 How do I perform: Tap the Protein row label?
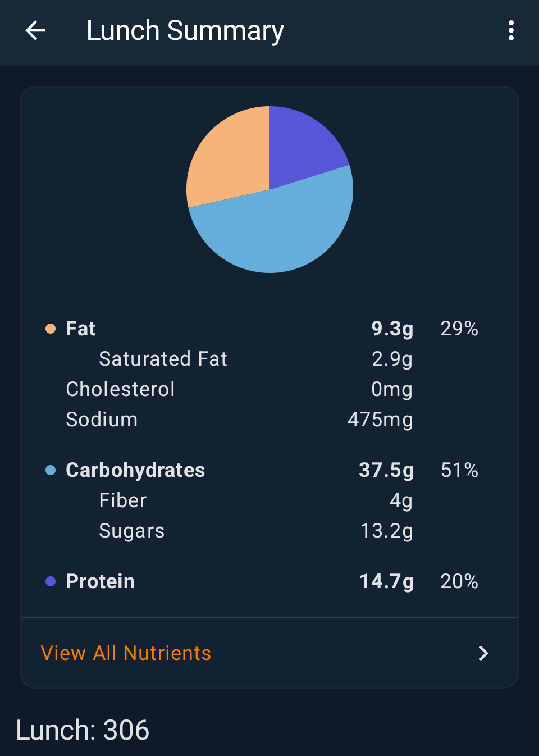click(101, 581)
